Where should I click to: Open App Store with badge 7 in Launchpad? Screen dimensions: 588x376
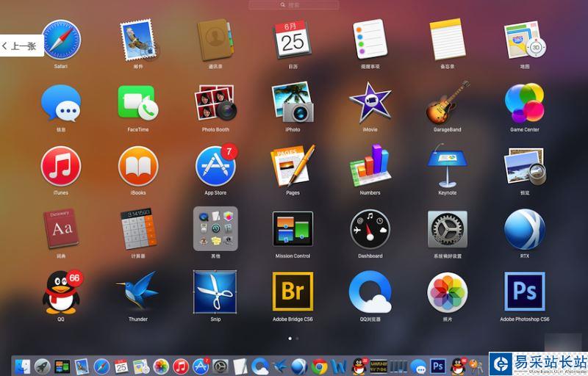(215, 165)
